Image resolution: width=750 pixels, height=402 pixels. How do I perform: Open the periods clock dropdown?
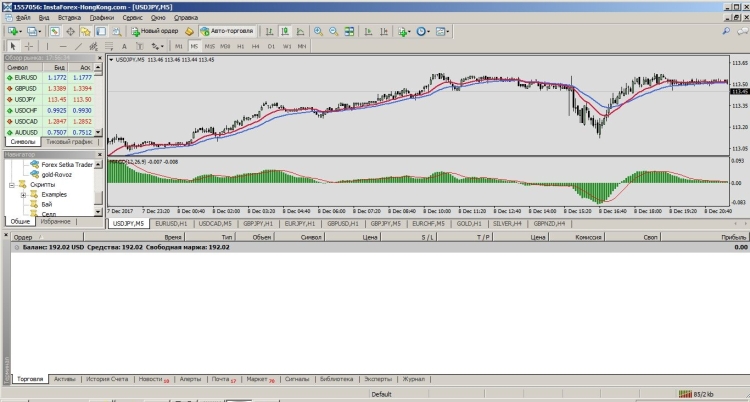422,32
